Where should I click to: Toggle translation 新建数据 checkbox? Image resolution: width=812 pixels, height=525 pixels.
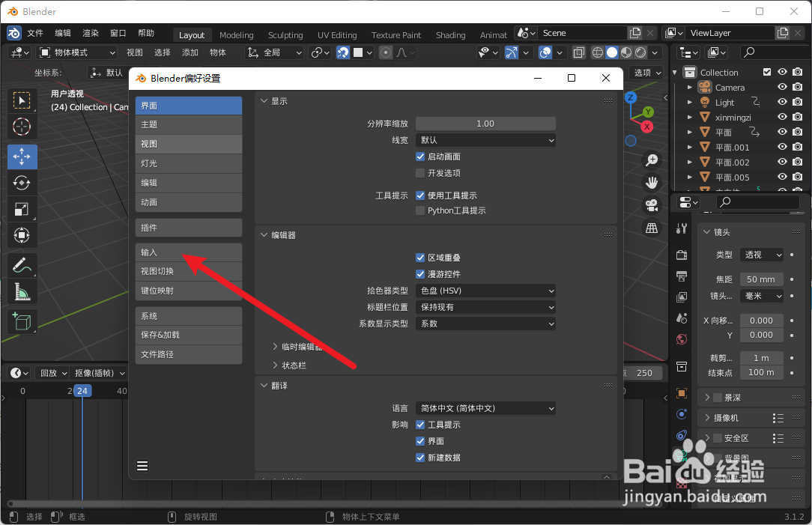click(420, 458)
